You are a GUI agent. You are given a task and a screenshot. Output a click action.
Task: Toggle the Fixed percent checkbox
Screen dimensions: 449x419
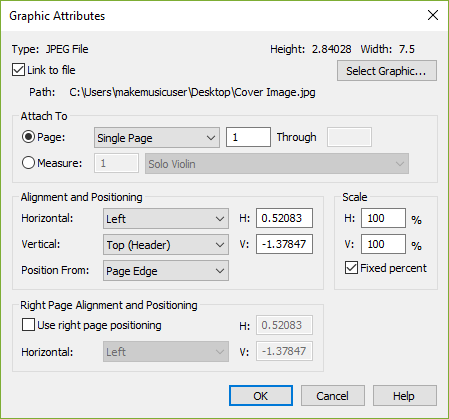[x=351, y=268]
